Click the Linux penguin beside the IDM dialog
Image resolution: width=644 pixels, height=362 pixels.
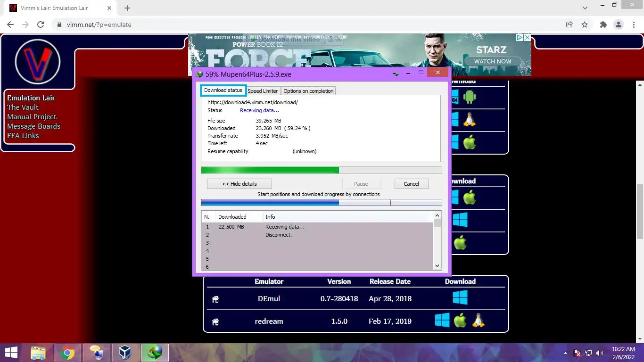click(x=469, y=119)
